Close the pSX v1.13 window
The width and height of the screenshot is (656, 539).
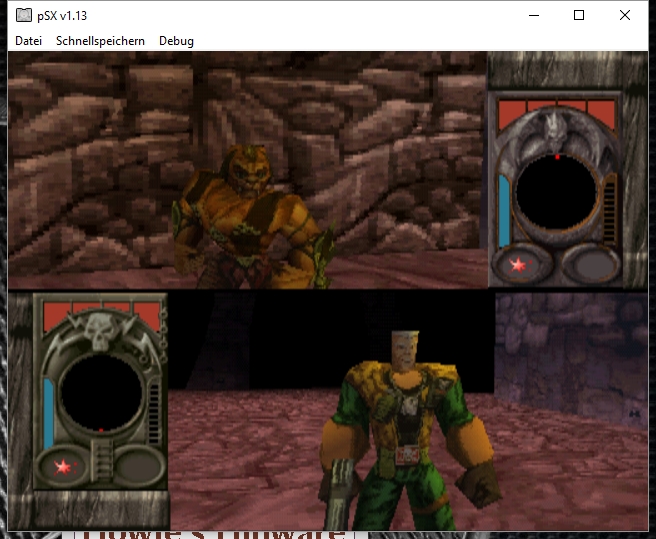click(625, 15)
